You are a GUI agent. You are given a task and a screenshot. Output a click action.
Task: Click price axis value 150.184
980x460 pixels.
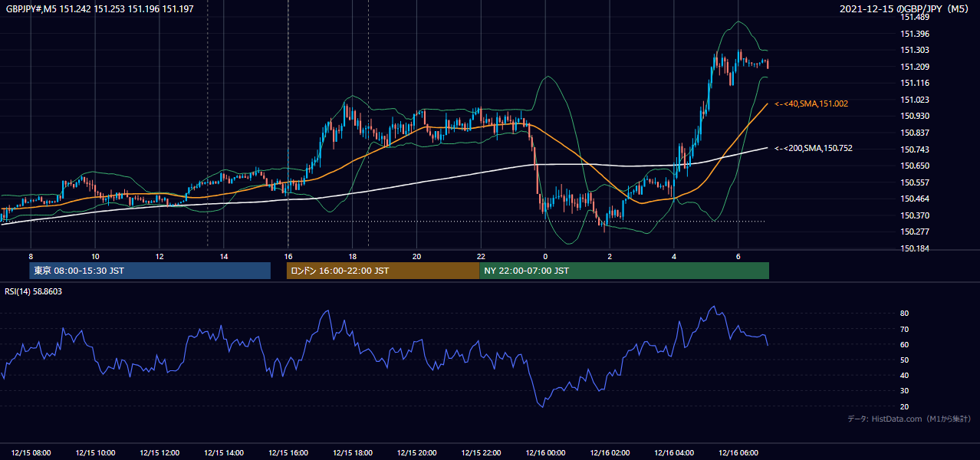coord(915,248)
